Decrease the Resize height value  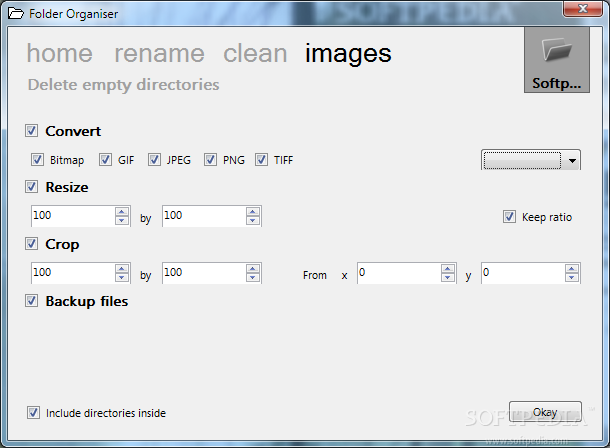tap(253, 220)
